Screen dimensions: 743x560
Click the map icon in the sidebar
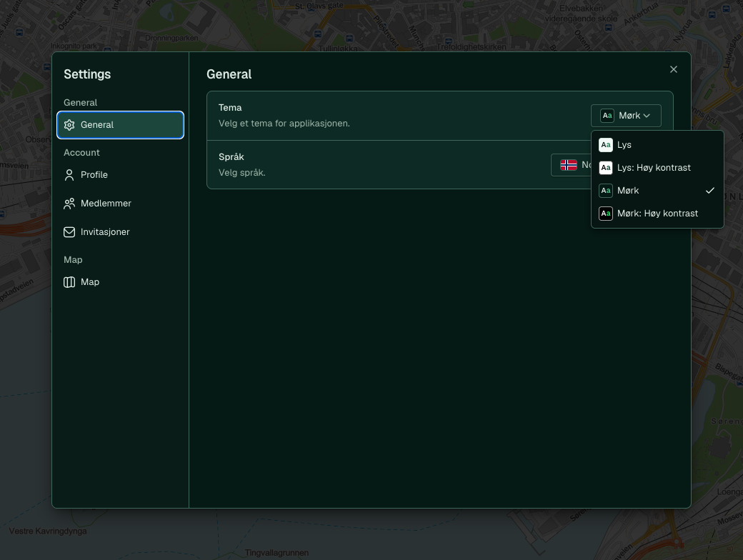69,282
